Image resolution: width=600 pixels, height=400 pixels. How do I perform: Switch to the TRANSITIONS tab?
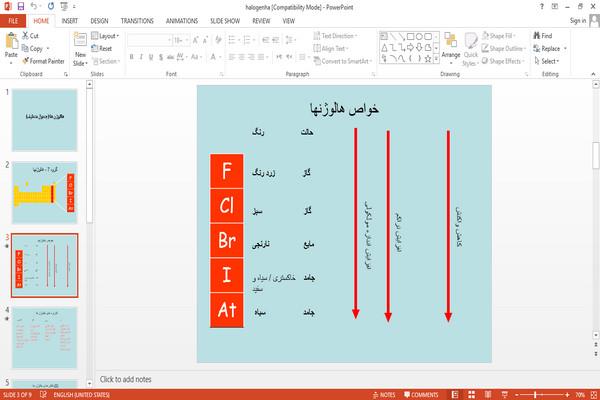(x=137, y=21)
